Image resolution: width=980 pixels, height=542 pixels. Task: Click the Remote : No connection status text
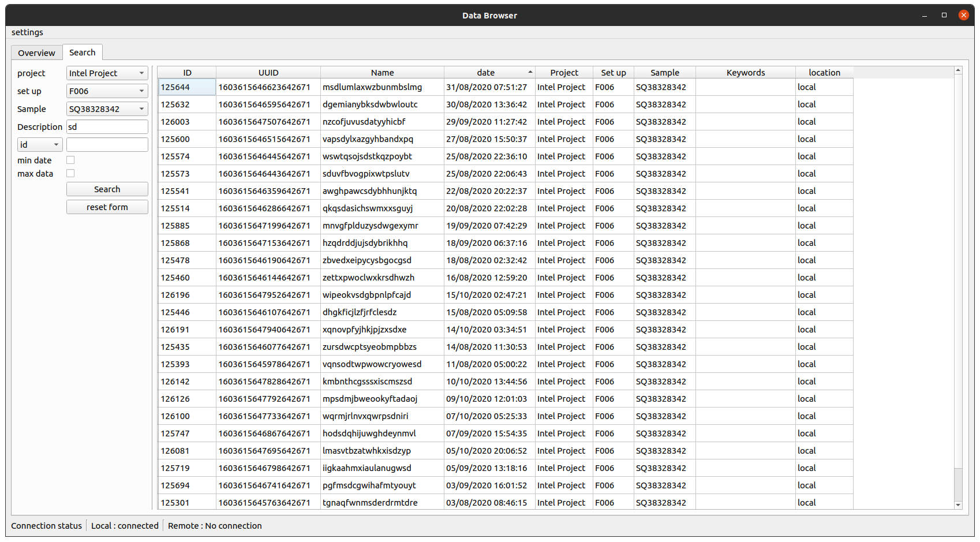click(215, 526)
